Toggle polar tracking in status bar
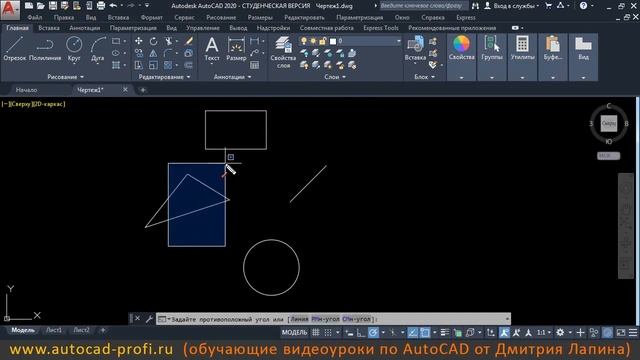The width and height of the screenshot is (640, 360). click(x=373, y=333)
